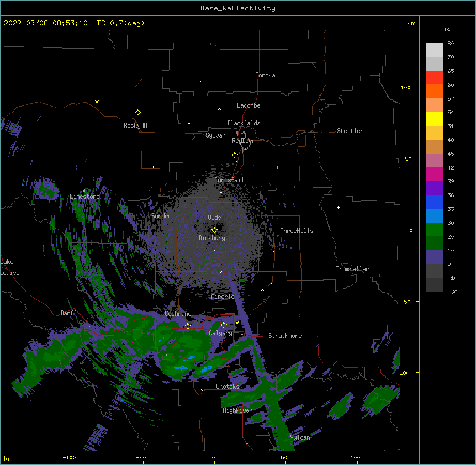This screenshot has height=465, width=476.
Task: Click the dBZ legend heading
Action: [447, 30]
